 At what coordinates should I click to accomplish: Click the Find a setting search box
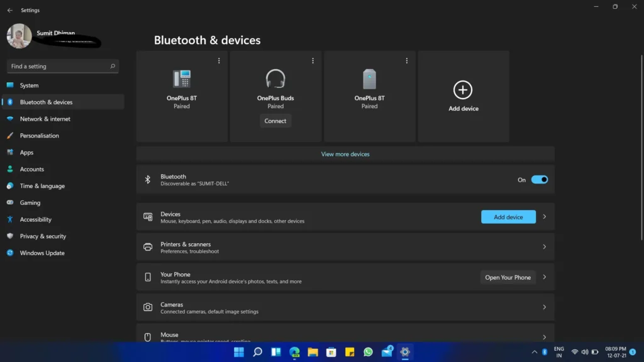[62, 66]
